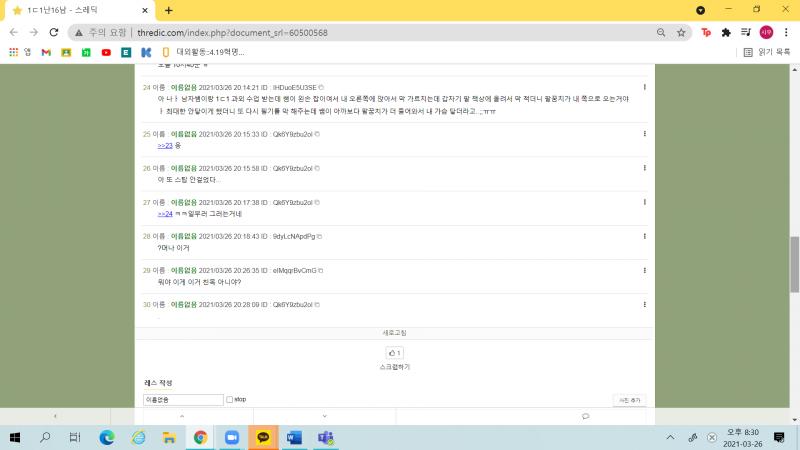Toggle the stop checkbox
The height and width of the screenshot is (450, 800).
click(x=230, y=399)
